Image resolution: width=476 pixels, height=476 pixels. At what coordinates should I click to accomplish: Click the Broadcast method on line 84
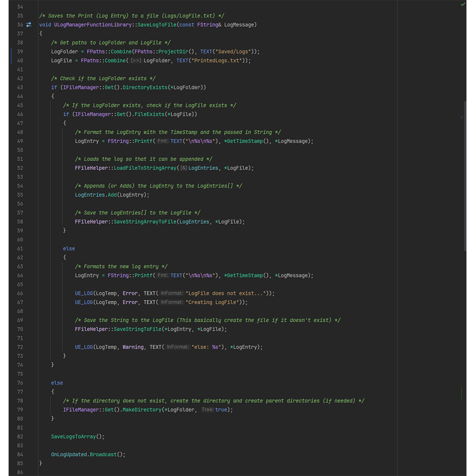point(103,455)
